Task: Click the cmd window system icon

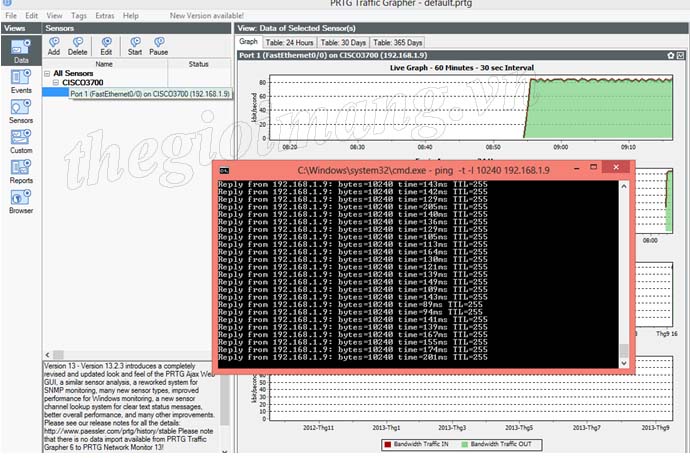Action: click(224, 170)
